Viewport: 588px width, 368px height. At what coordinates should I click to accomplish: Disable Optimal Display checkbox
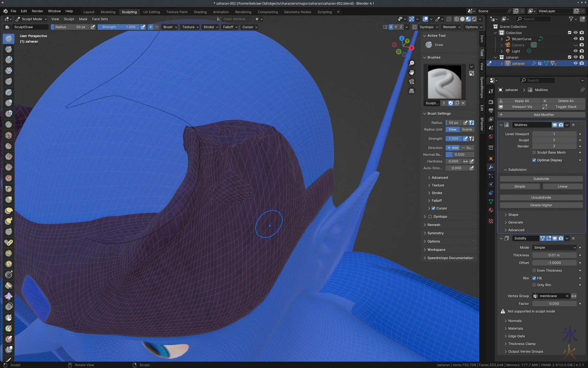tap(534, 160)
